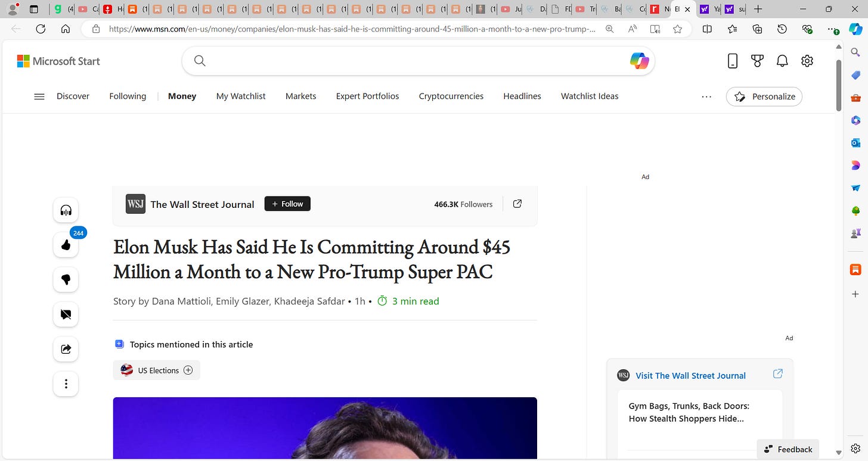
Task: Dislike the article with thumbs down
Action: [66, 279]
